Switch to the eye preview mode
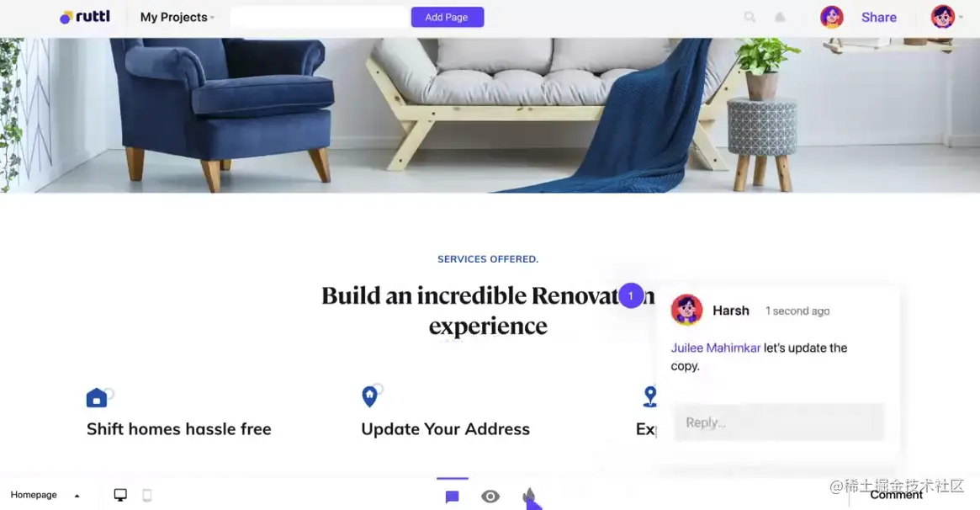The width and height of the screenshot is (980, 510). pos(490,497)
